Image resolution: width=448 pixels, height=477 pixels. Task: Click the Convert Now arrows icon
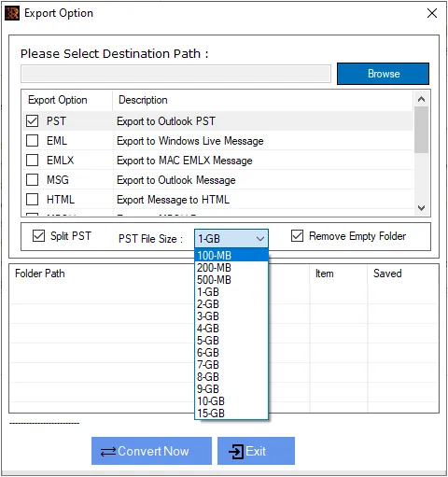pyautogui.click(x=108, y=452)
